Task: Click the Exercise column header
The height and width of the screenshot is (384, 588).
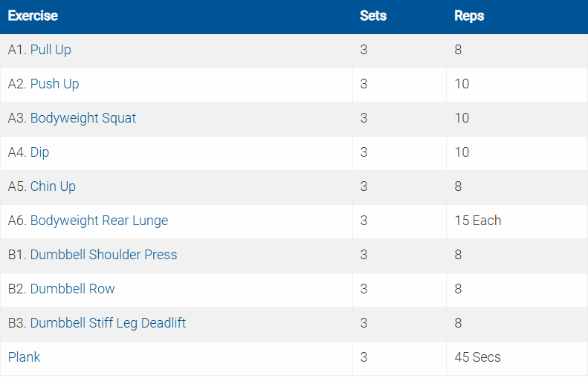Action: [x=33, y=16]
